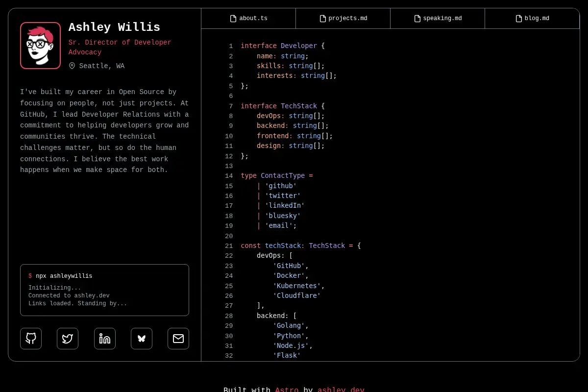Click the 'GitHub' string on line 23
Viewport: 588px width, 392px height.
click(x=289, y=266)
